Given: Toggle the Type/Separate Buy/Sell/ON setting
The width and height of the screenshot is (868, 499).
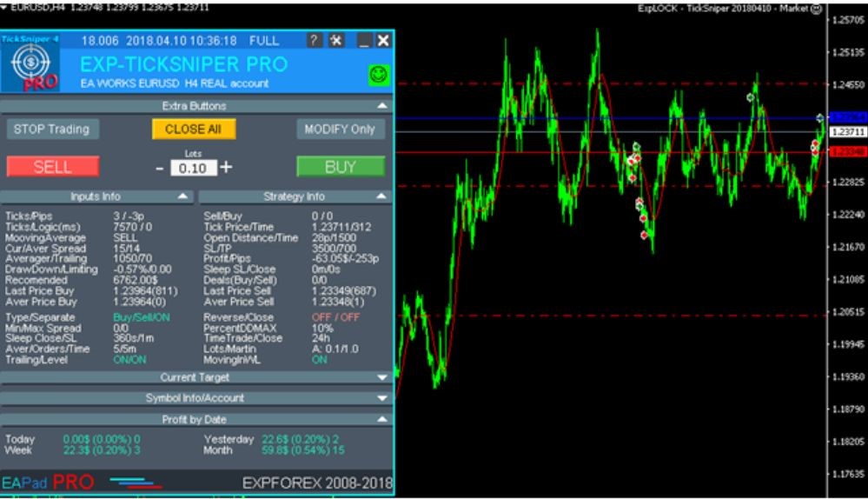Looking at the screenshot, I should click(141, 317).
